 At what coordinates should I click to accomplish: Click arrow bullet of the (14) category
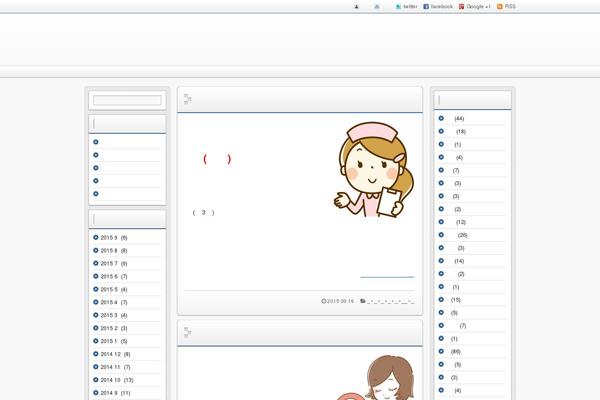[x=441, y=261]
